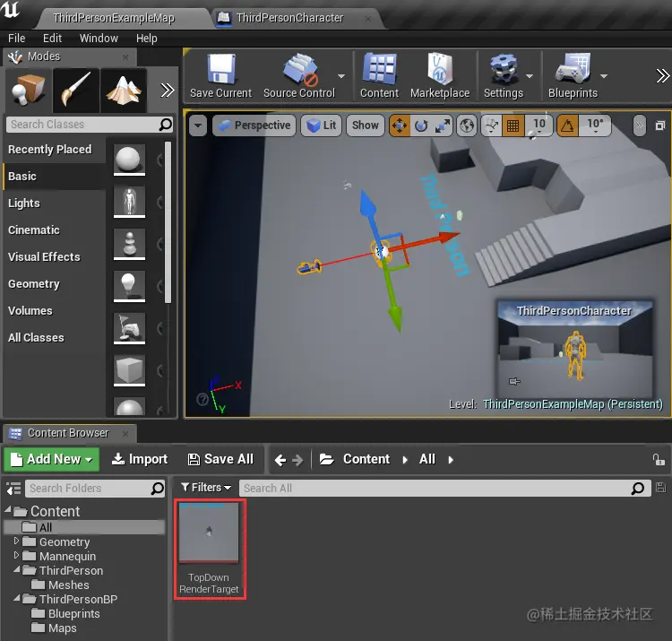This screenshot has height=641, width=672.
Task: Toggle Content Browser lock icon
Action: coord(659,460)
